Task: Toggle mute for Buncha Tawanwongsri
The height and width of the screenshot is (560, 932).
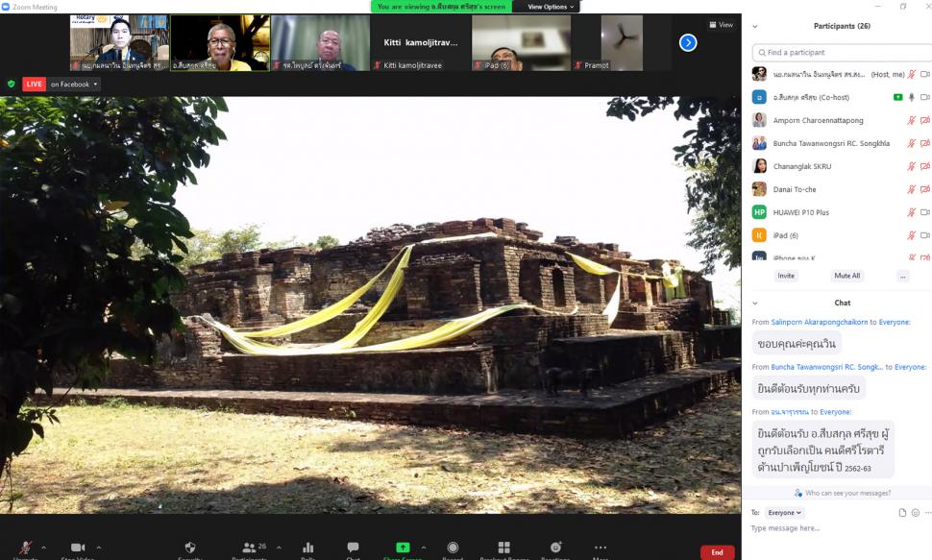Action: click(911, 143)
